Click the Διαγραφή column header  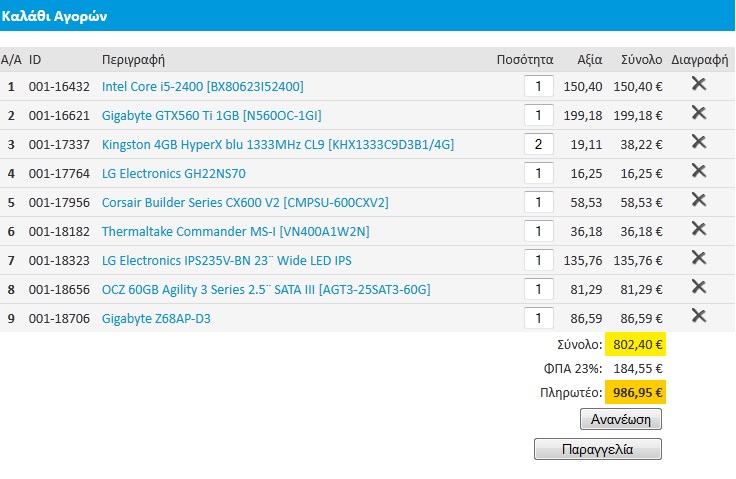699,60
